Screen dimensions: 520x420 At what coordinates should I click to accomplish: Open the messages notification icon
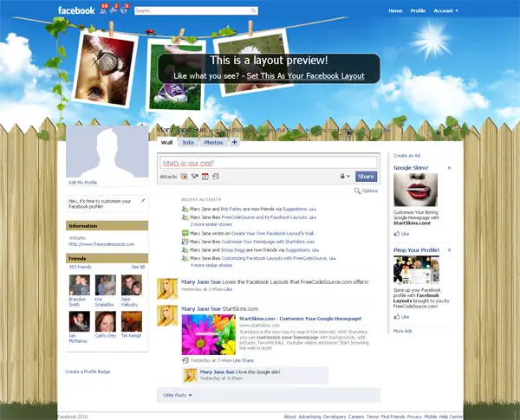(x=114, y=10)
